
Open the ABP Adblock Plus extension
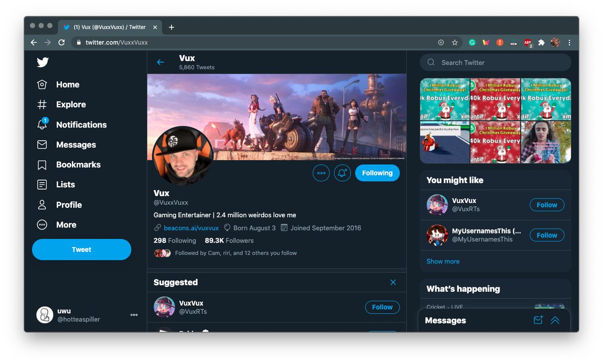point(528,43)
